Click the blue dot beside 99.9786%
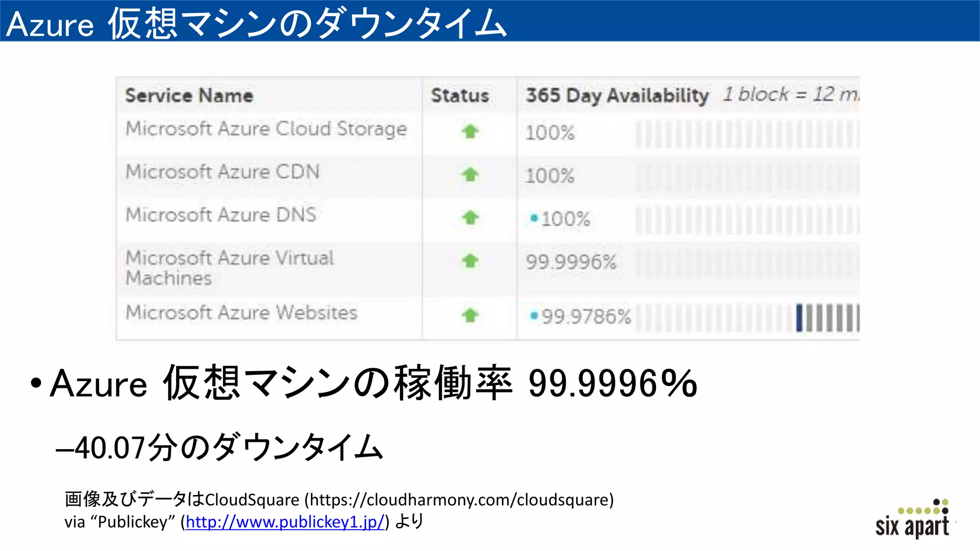The height and width of the screenshot is (551, 980). pyautogui.click(x=534, y=316)
